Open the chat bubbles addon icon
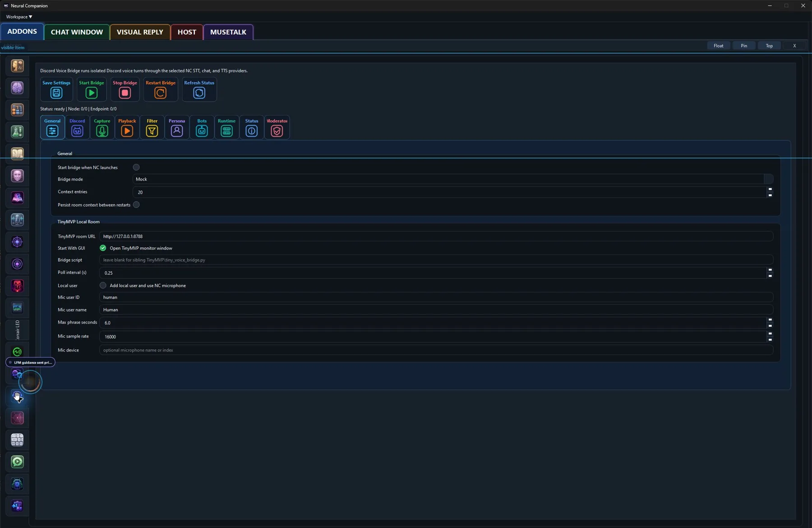This screenshot has height=528, width=812. 17,374
